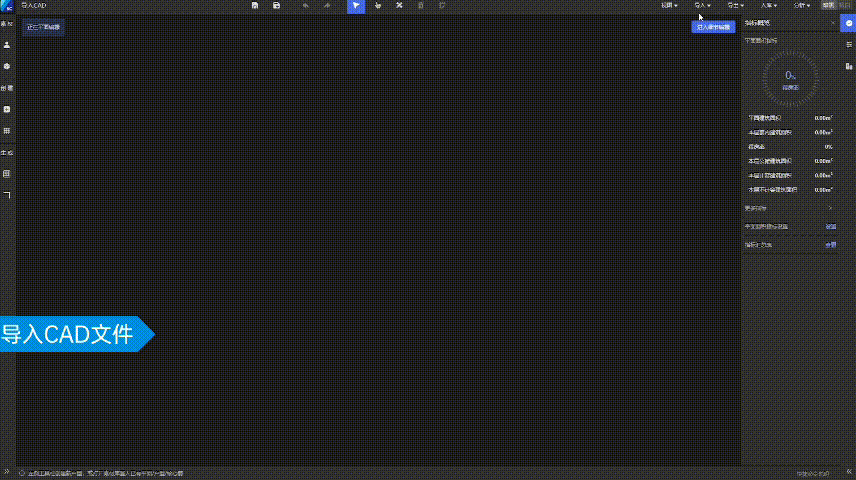The width and height of the screenshot is (856, 480).
Task: Click the grid icon in left sidebar
Action: pos(7,130)
